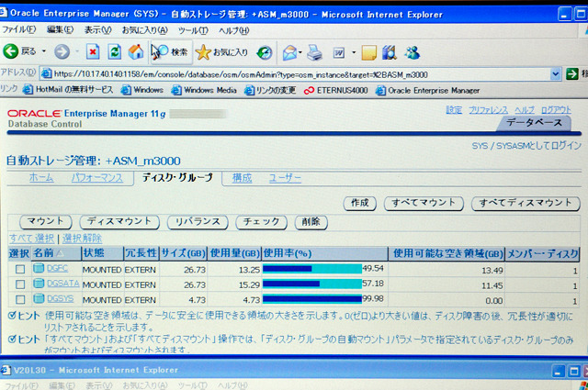This screenshot has height=390, width=588.
Task: Check the DGSYS row checkbox
Action: pyautogui.click(x=20, y=299)
